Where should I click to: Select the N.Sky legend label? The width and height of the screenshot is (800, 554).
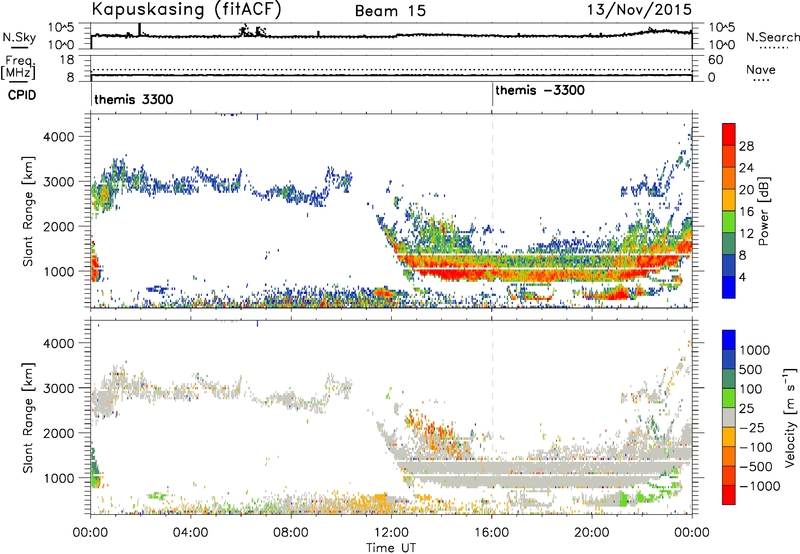click(19, 37)
